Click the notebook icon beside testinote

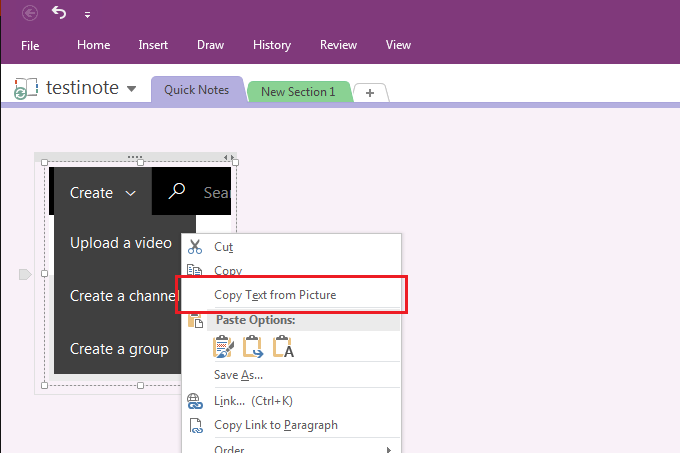26,90
